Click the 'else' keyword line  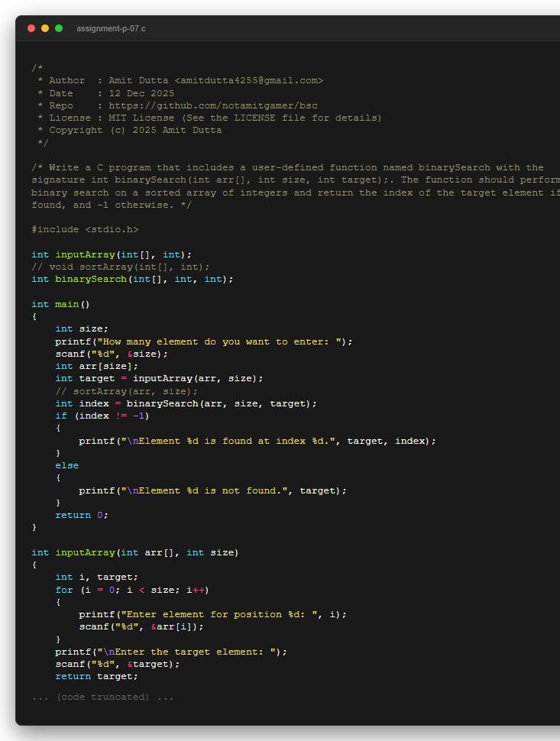(x=67, y=465)
